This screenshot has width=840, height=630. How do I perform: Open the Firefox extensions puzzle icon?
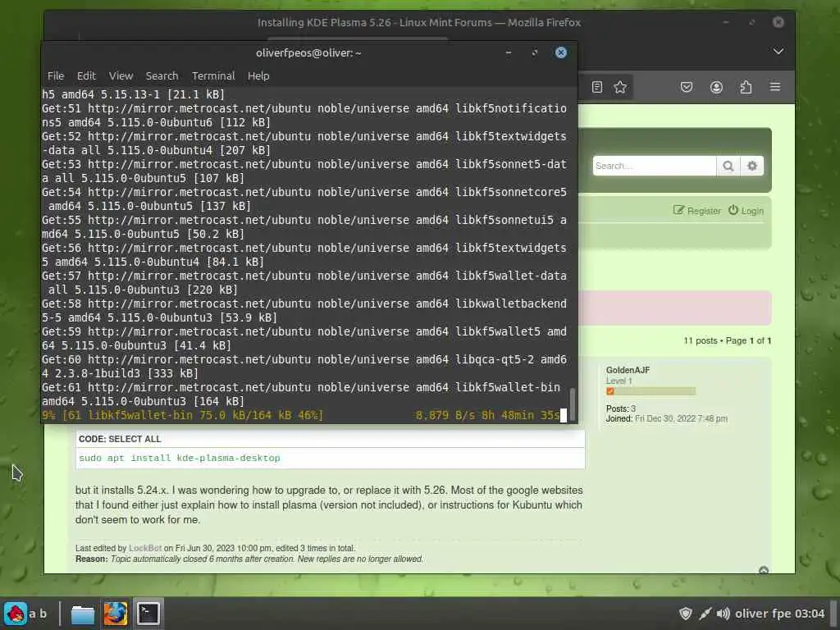coord(746,87)
